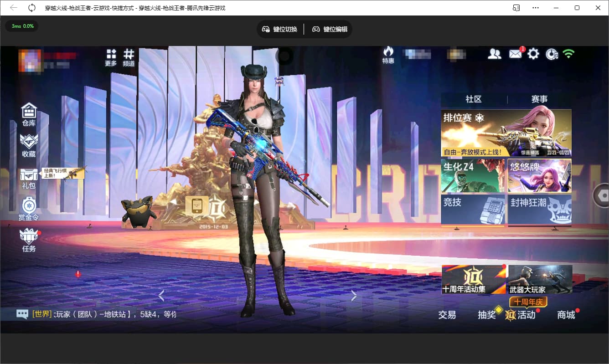Click the friends icon in top bar
The height and width of the screenshot is (364, 609).
click(495, 54)
